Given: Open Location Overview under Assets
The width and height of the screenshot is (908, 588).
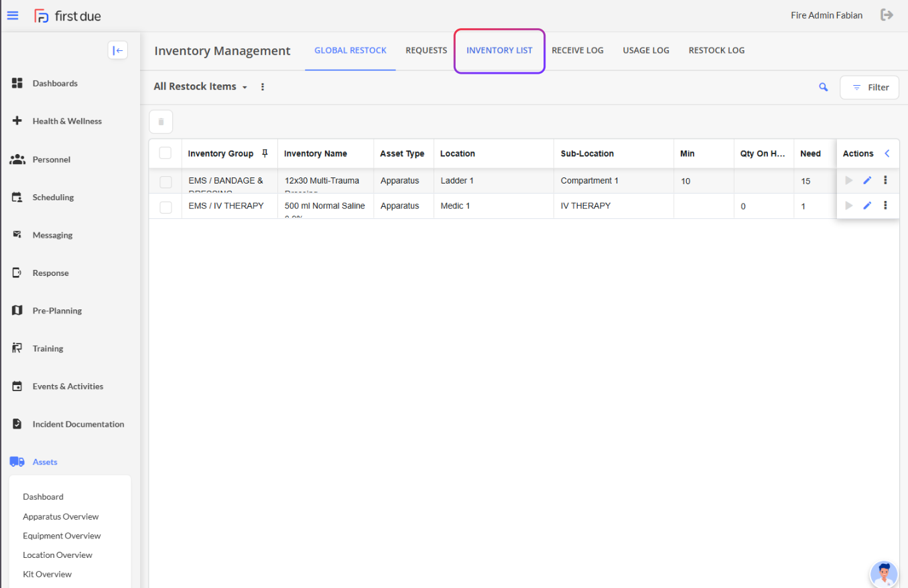Looking at the screenshot, I should coord(58,555).
